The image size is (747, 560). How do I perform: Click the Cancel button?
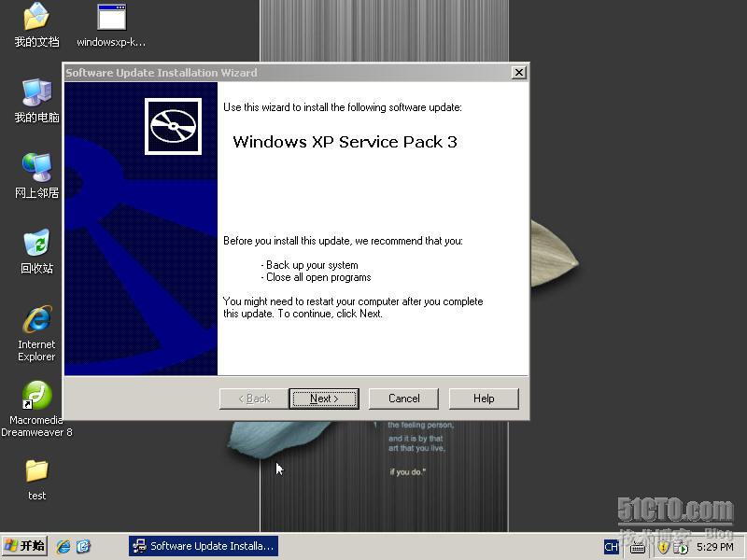(403, 399)
